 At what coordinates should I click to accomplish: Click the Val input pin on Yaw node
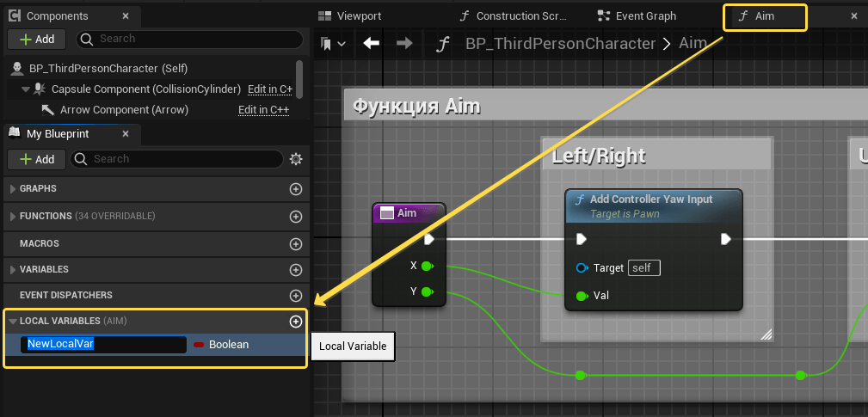582,296
